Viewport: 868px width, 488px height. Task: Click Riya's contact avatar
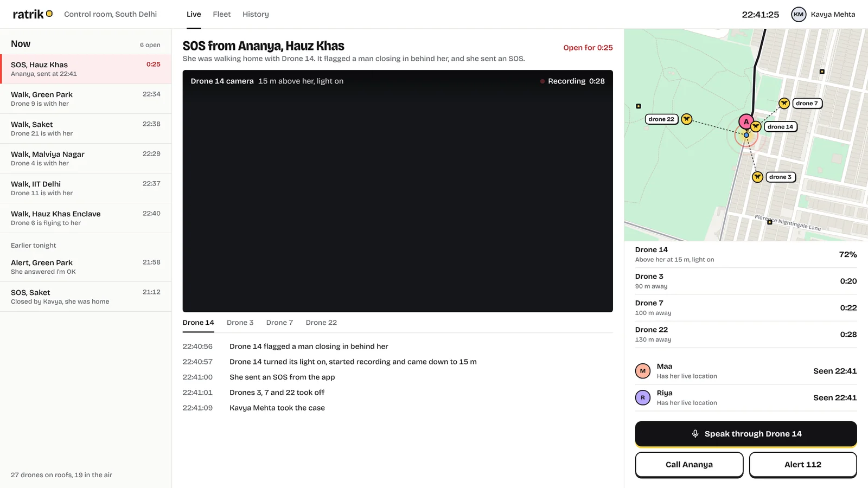[x=643, y=397]
